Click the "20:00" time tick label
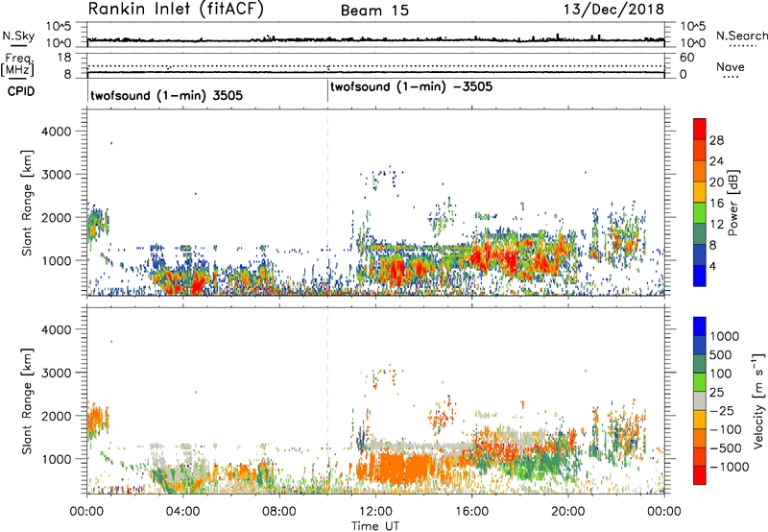 568,512
